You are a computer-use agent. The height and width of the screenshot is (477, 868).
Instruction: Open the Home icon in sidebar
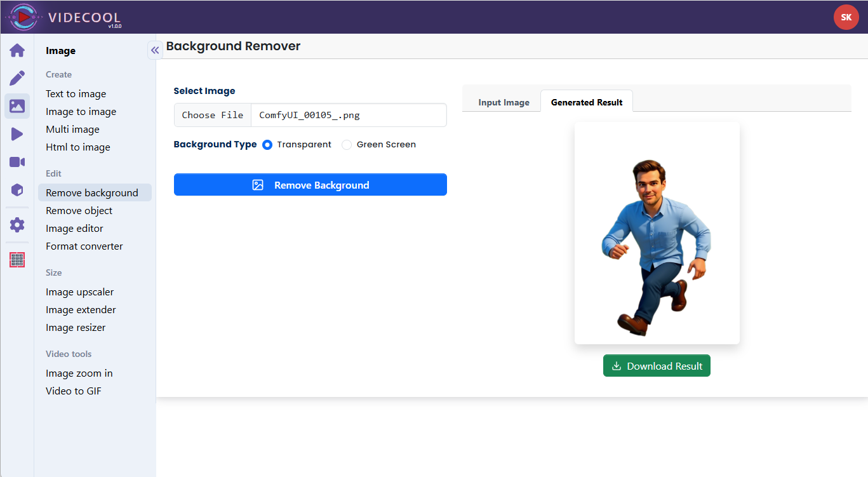pos(17,50)
